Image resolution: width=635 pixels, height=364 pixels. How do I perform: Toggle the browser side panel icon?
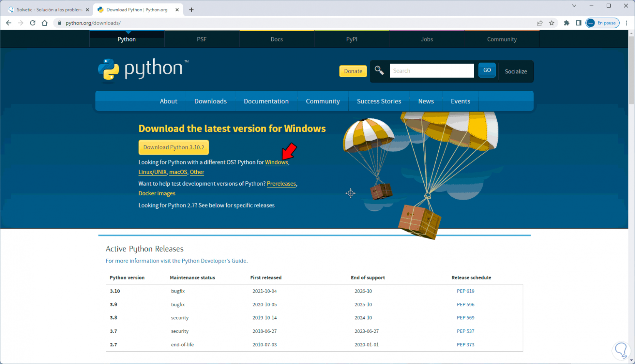[578, 23]
